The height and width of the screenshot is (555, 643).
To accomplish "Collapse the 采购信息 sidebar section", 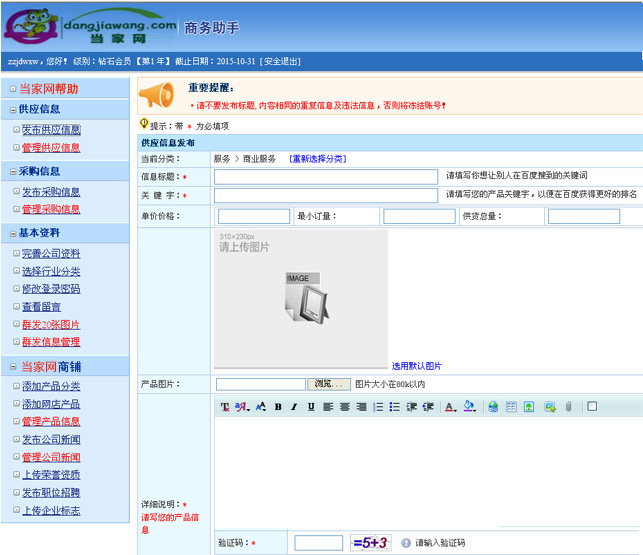I will 13,172.
